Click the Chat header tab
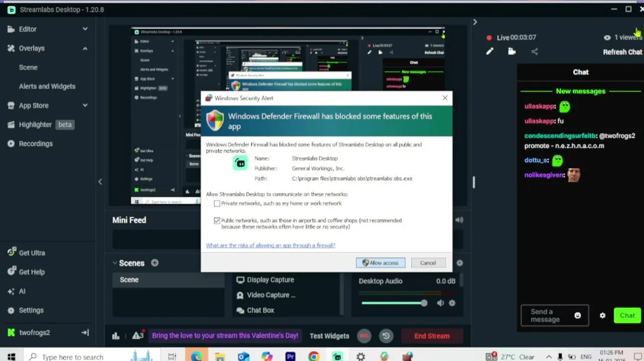644x361 pixels. (x=581, y=72)
